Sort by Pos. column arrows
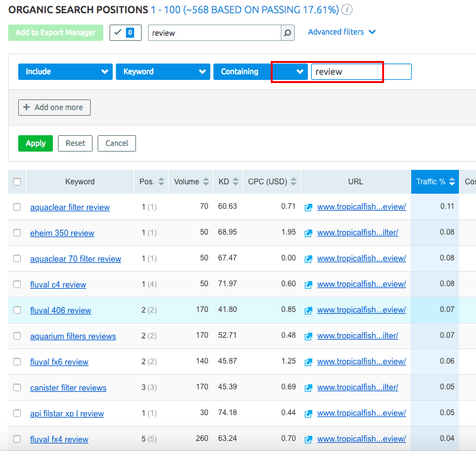Viewport: 476px width, 451px height. [161, 182]
